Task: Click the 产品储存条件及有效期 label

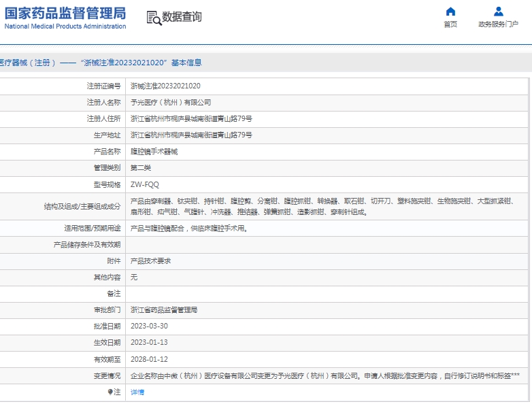Action: pyautogui.click(x=87, y=245)
